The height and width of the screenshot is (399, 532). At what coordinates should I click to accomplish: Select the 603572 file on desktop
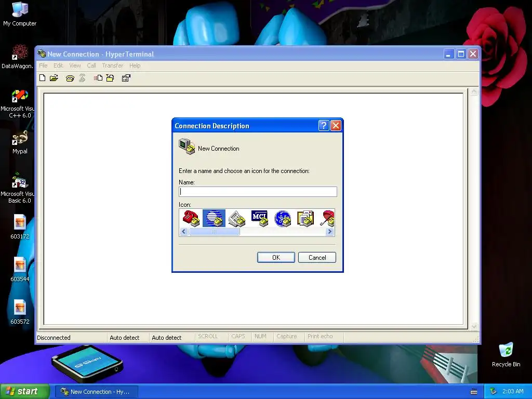pyautogui.click(x=20, y=312)
